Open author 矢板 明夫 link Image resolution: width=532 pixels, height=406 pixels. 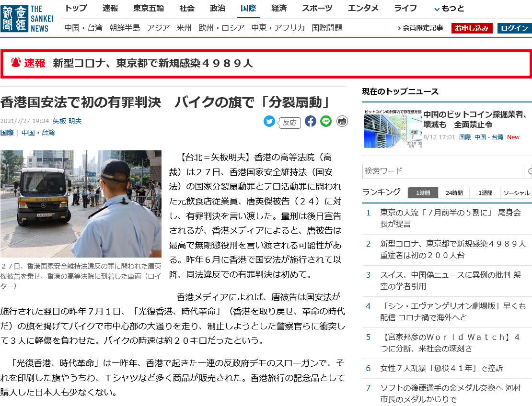[67, 121]
